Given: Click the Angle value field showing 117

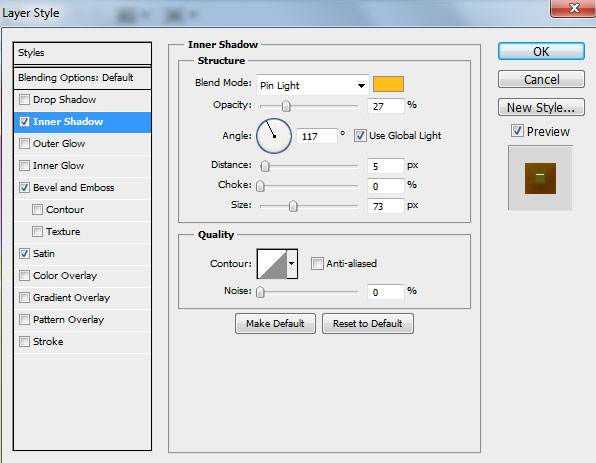Looking at the screenshot, I should pos(317,136).
